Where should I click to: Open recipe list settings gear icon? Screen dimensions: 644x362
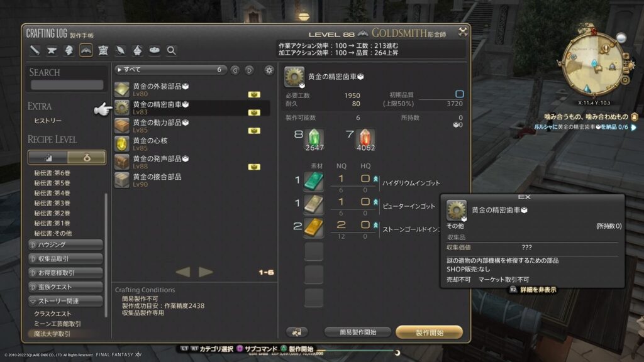click(x=269, y=70)
